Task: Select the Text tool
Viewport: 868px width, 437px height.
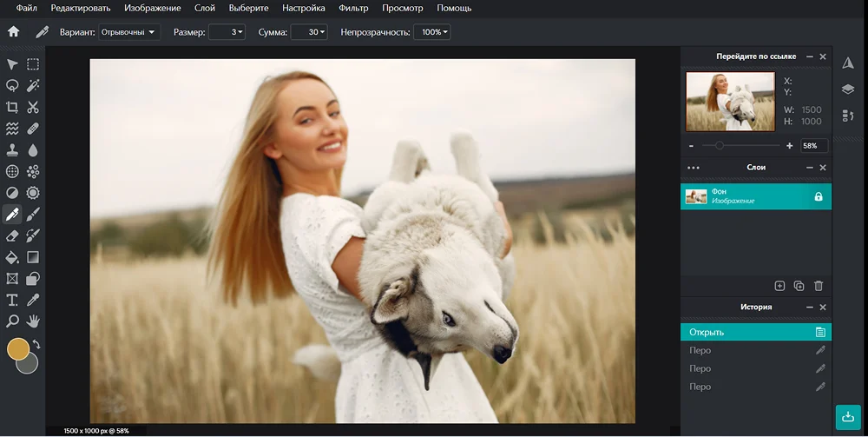Action: (12, 300)
